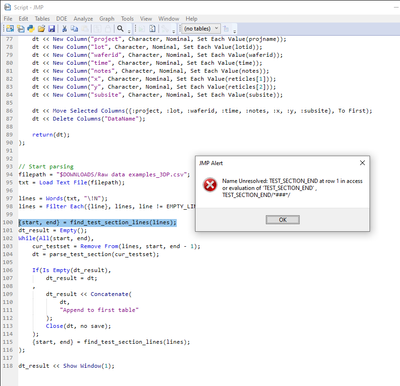Open the View menu
The image size is (400, 386).
pos(146,19)
